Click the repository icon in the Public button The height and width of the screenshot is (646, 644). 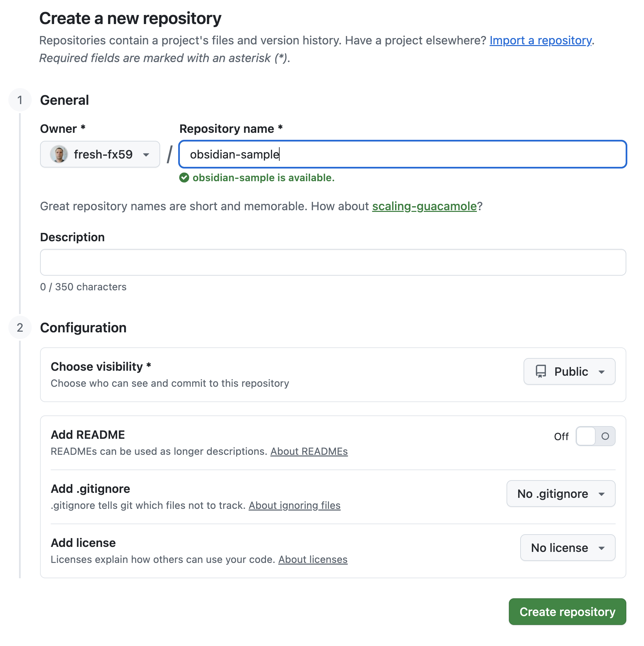tap(540, 371)
